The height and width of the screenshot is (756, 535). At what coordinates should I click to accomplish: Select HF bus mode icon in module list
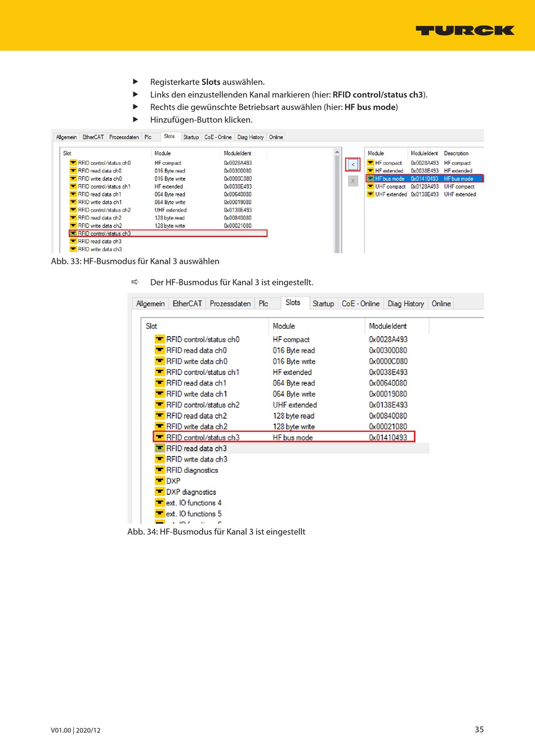371,178
